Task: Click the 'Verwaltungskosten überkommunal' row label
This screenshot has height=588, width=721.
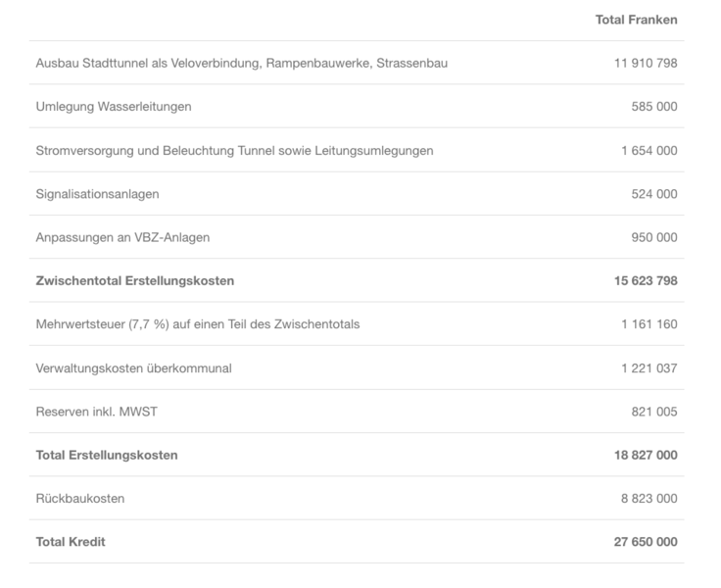Action: [133, 368]
